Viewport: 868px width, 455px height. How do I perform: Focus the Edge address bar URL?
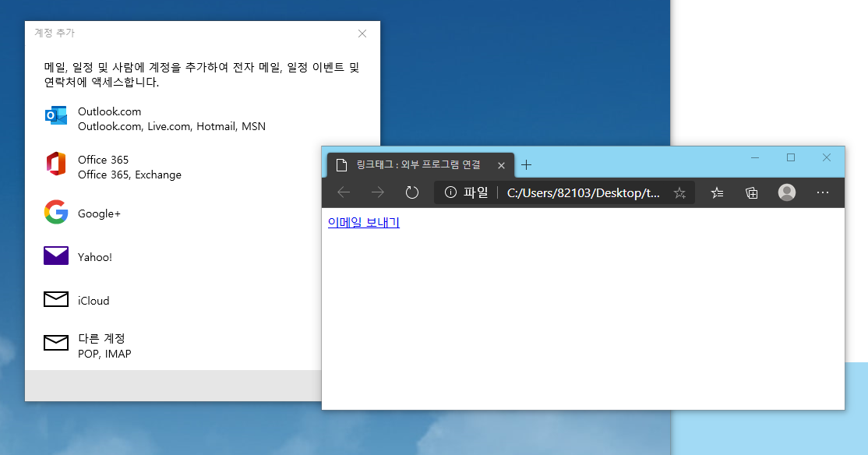pos(584,192)
